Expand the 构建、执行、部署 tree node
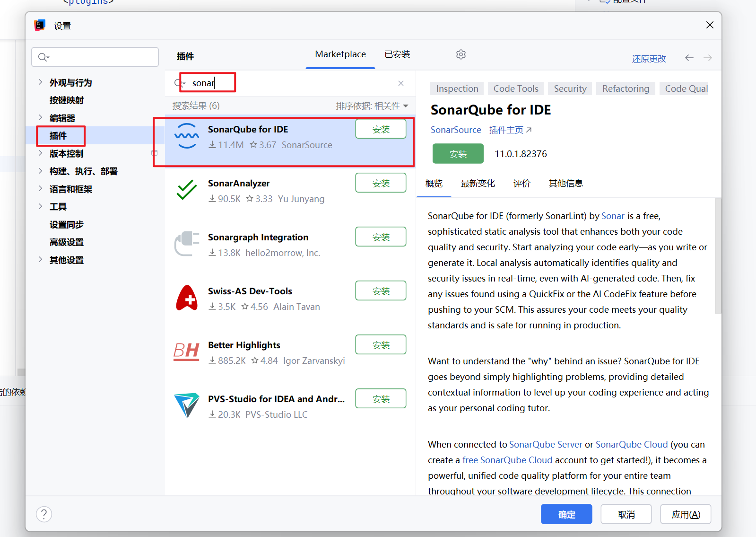 pyautogui.click(x=41, y=171)
